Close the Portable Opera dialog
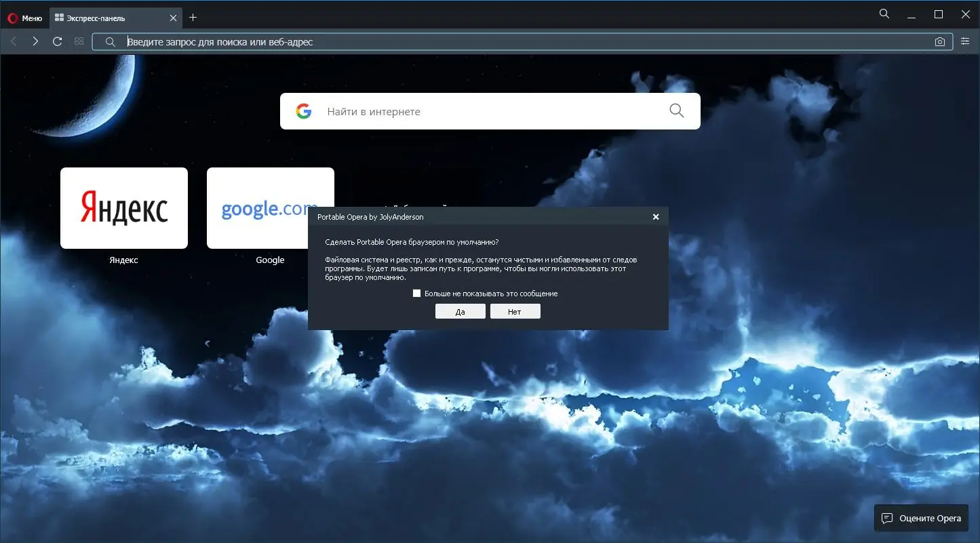 656,217
